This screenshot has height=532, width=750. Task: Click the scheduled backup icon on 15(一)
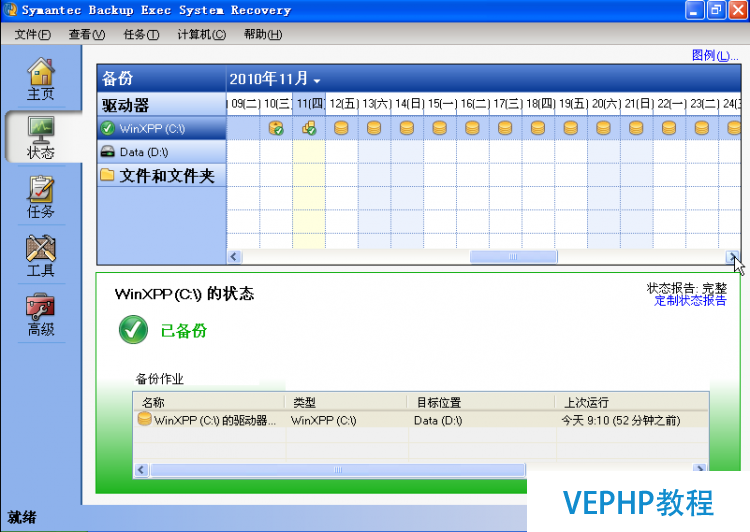(x=439, y=128)
